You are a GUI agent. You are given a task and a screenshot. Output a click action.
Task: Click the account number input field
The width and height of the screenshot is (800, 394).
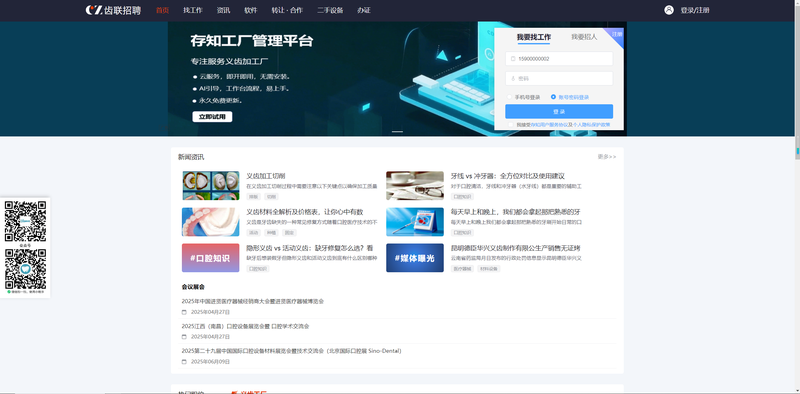559,59
